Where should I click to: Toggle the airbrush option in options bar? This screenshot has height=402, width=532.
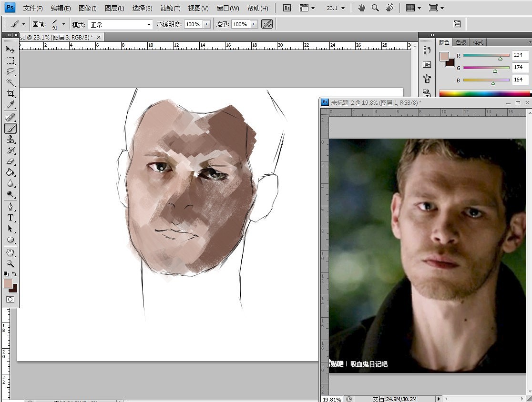tap(267, 24)
